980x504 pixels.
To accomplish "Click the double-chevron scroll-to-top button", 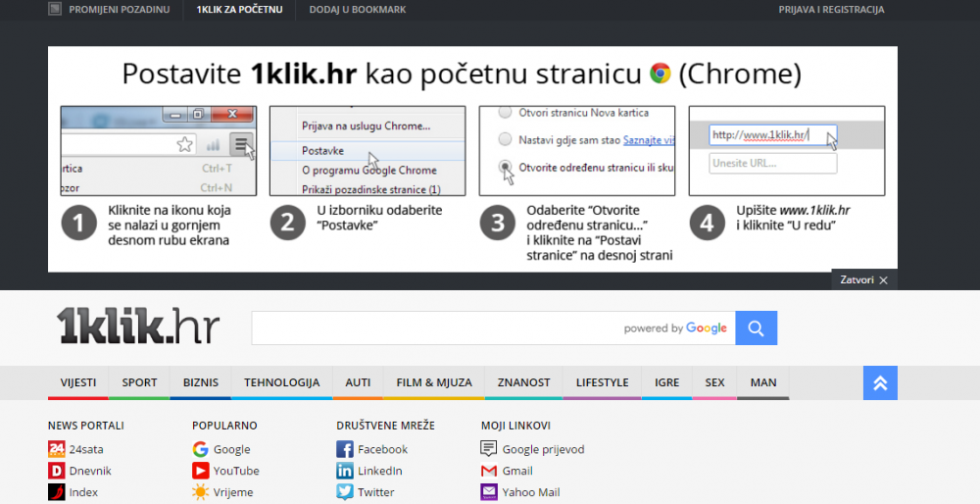I will pyautogui.click(x=880, y=382).
